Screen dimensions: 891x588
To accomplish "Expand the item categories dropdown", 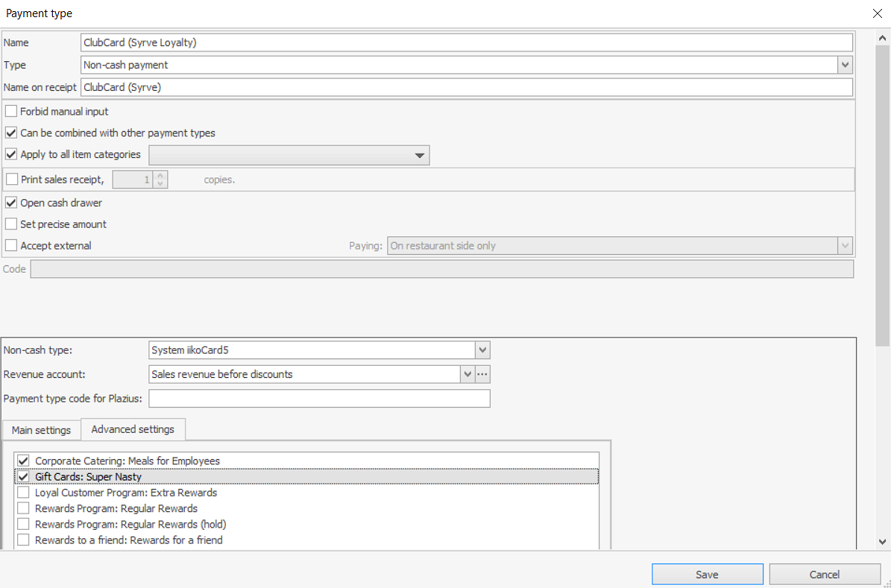I will tap(420, 155).
